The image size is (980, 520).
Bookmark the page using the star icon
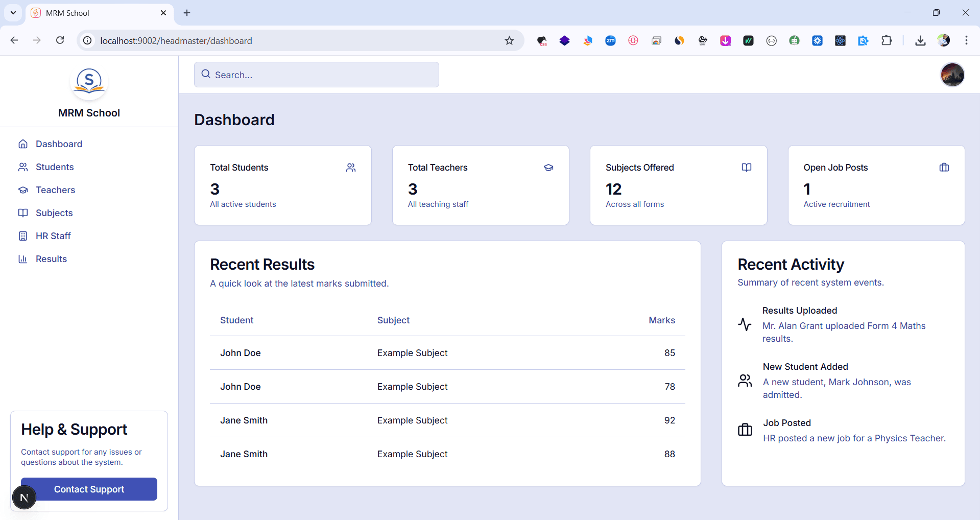(x=509, y=40)
